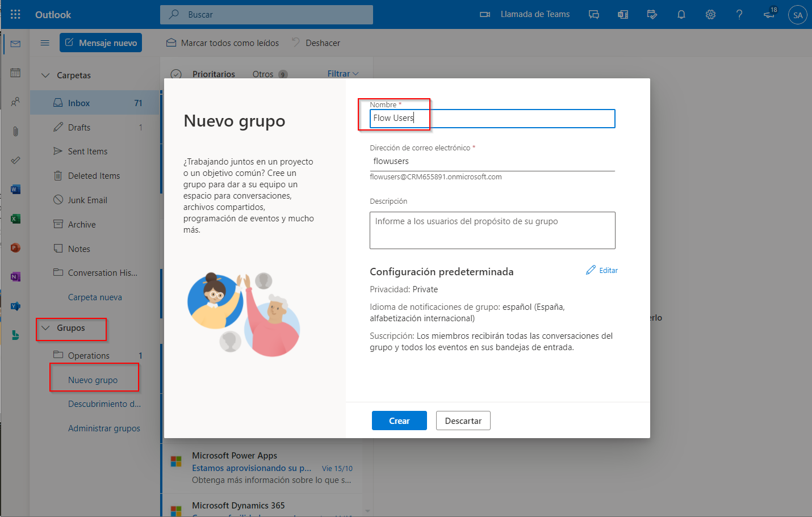
Task: Click Carpeta nueva link
Action: (95, 297)
